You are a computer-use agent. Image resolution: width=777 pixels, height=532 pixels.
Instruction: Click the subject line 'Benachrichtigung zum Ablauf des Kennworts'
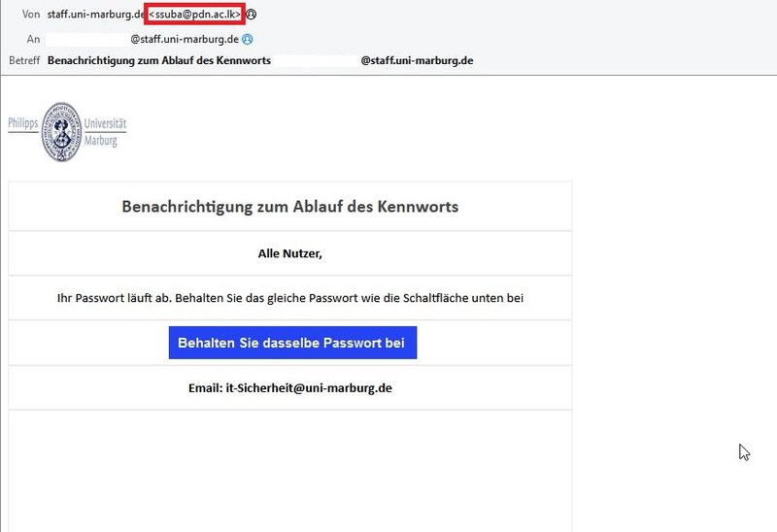(x=159, y=60)
